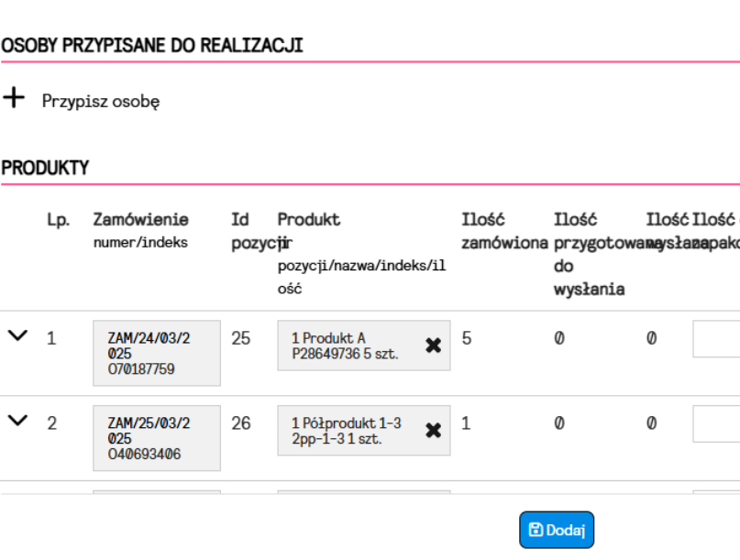Open the ZAM/24/03/2025 order field
The image size is (740, 560).
tap(157, 353)
